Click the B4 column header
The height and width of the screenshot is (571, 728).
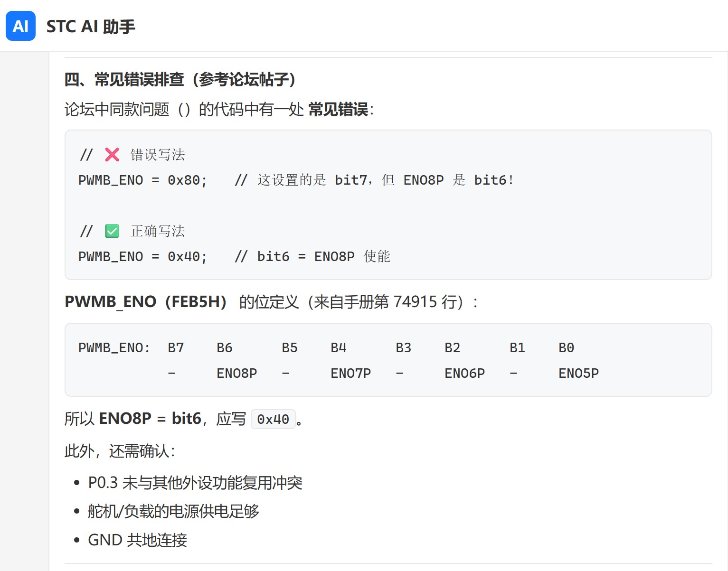tap(339, 348)
